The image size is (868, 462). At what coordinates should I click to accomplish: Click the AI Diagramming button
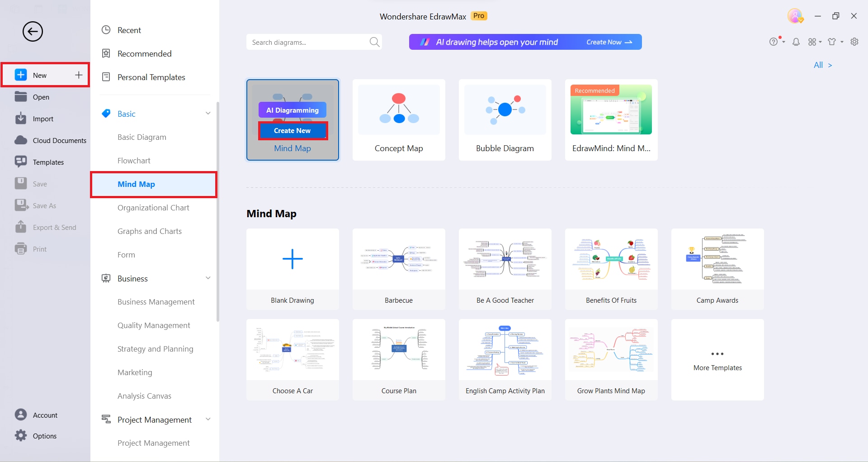[292, 110]
